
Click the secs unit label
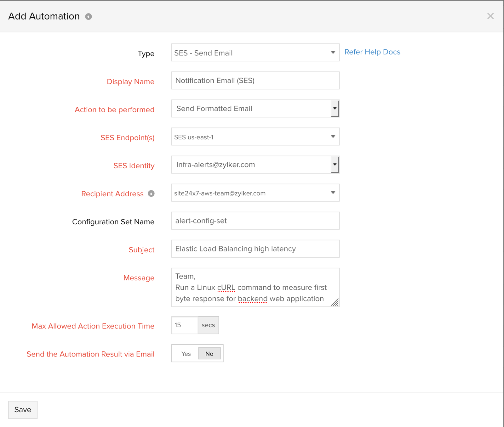208,325
